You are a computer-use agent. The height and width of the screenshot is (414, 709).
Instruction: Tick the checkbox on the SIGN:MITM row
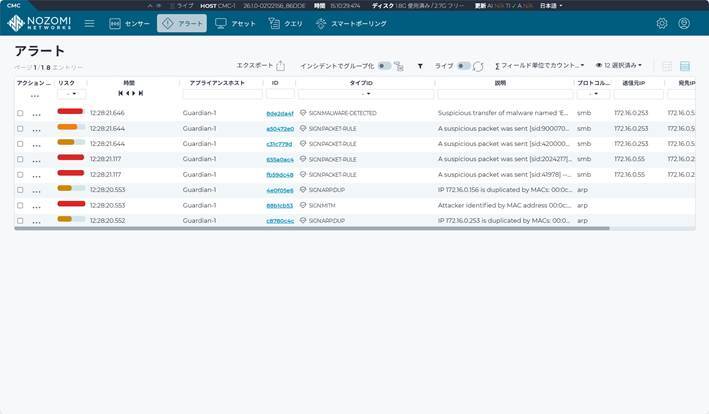tap(20, 204)
